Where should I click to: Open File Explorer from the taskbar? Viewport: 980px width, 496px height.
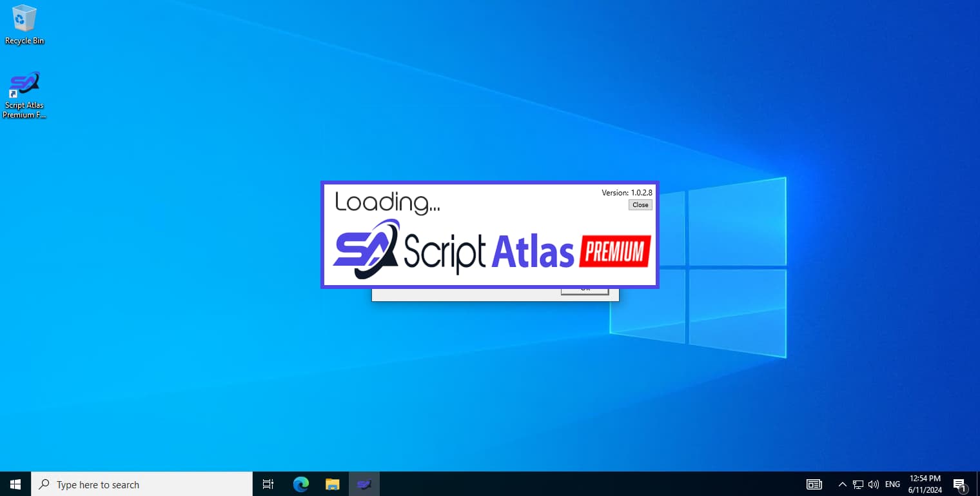(332, 484)
